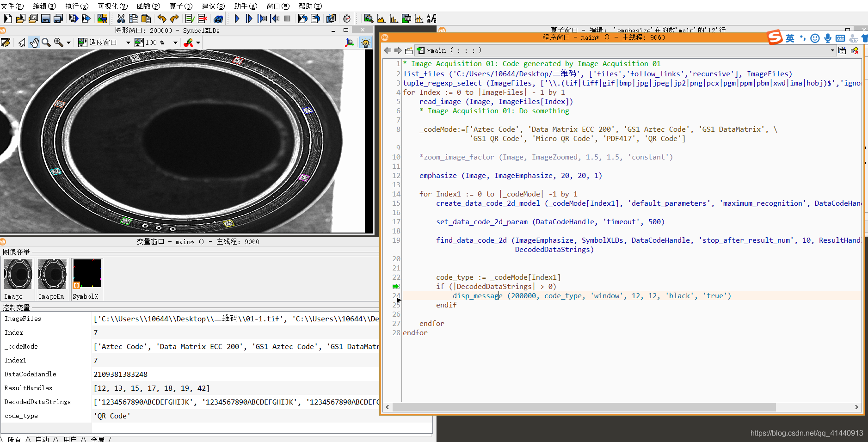868x442 pixels.
Task: Stop program execution with the square icon
Action: tap(287, 18)
